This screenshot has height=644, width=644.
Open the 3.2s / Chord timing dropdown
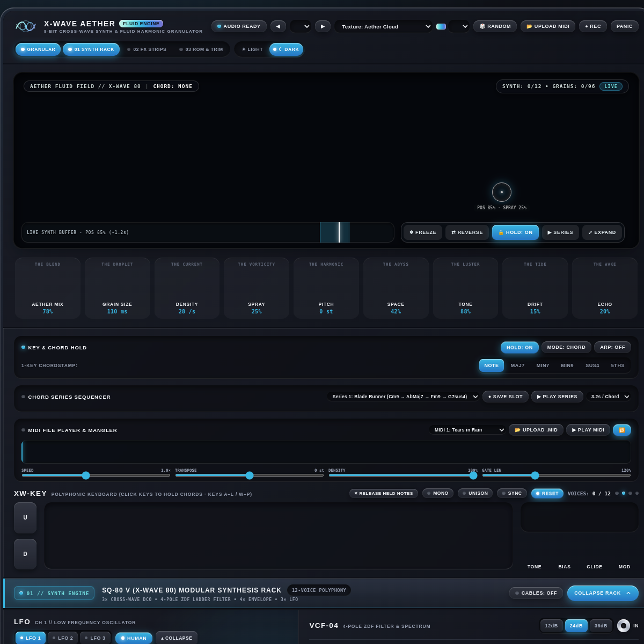tap(609, 397)
